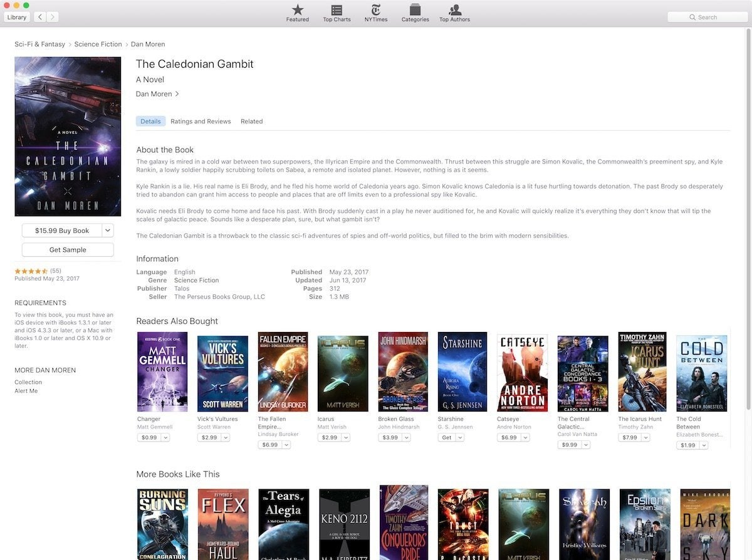This screenshot has height=560, width=752.
Task: Click the Library button
Action: 17,17
